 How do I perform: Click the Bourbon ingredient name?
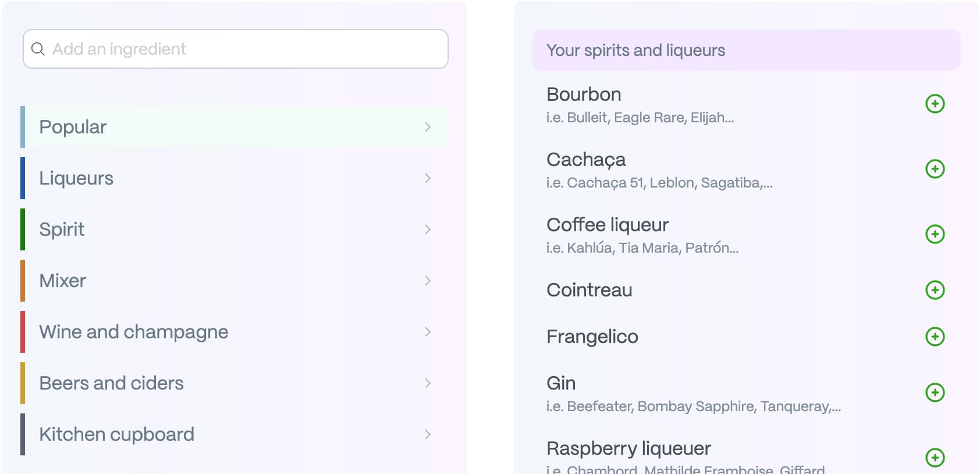(x=584, y=94)
